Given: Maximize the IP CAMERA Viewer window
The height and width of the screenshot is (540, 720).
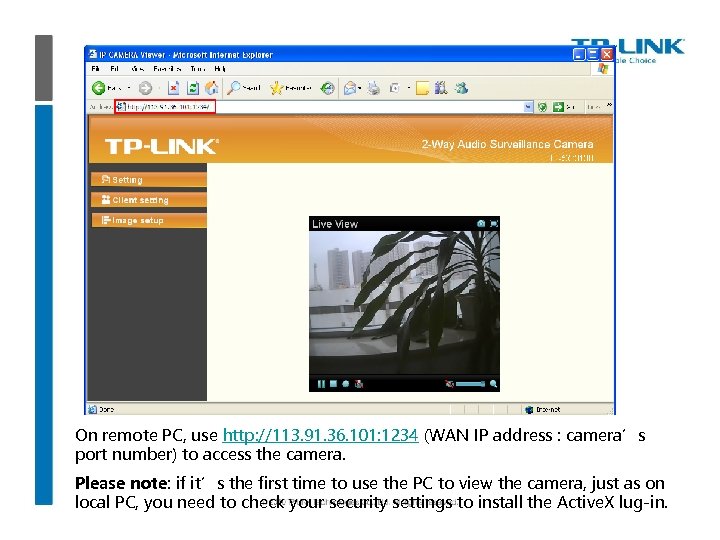Looking at the screenshot, I should (x=593, y=55).
